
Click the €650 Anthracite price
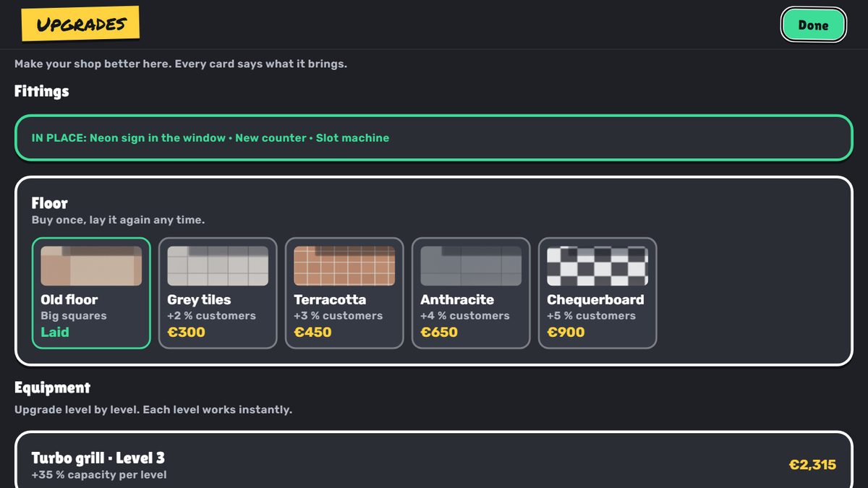pyautogui.click(x=439, y=333)
